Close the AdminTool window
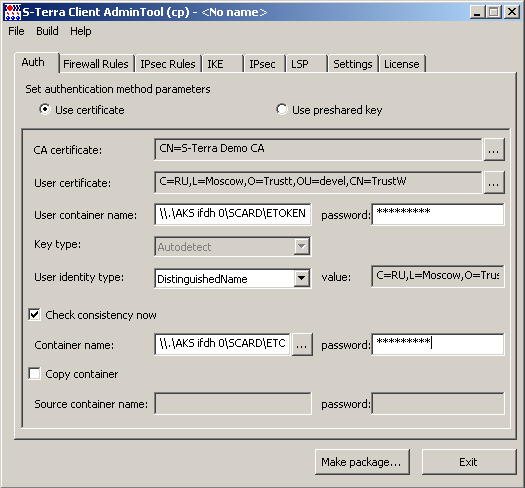The width and height of the screenshot is (525, 488). coord(512,12)
